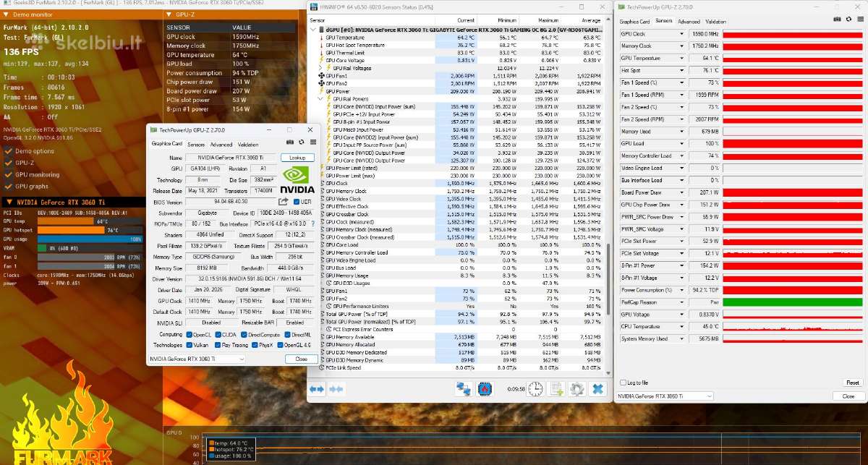This screenshot has height=465, width=868.
Task: Click the Lookup button in GPU-Z
Action: pos(297,157)
